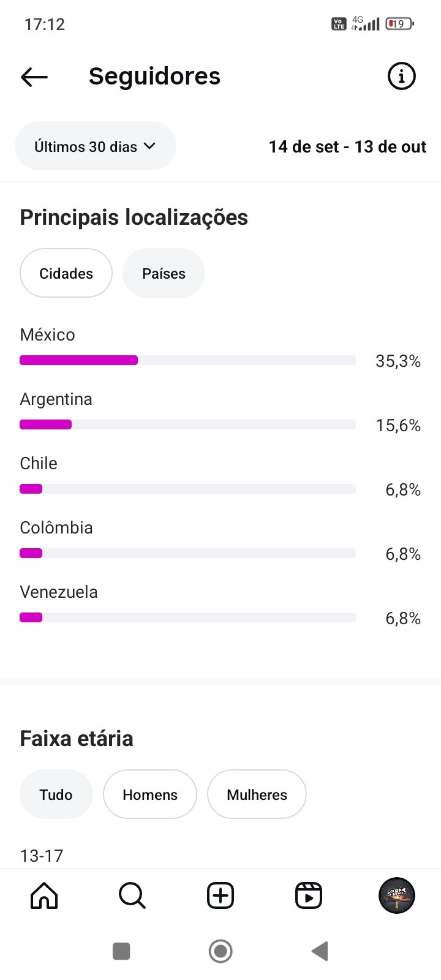Viewport: 441px width, 980px height.
Task: Open the profile avatar thumbnail
Action: coord(397,895)
